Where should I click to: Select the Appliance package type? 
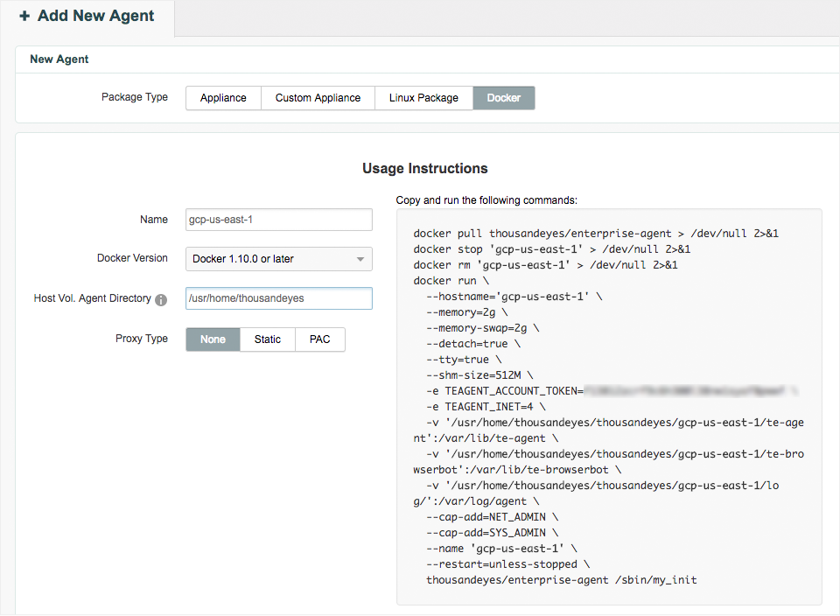pyautogui.click(x=223, y=98)
